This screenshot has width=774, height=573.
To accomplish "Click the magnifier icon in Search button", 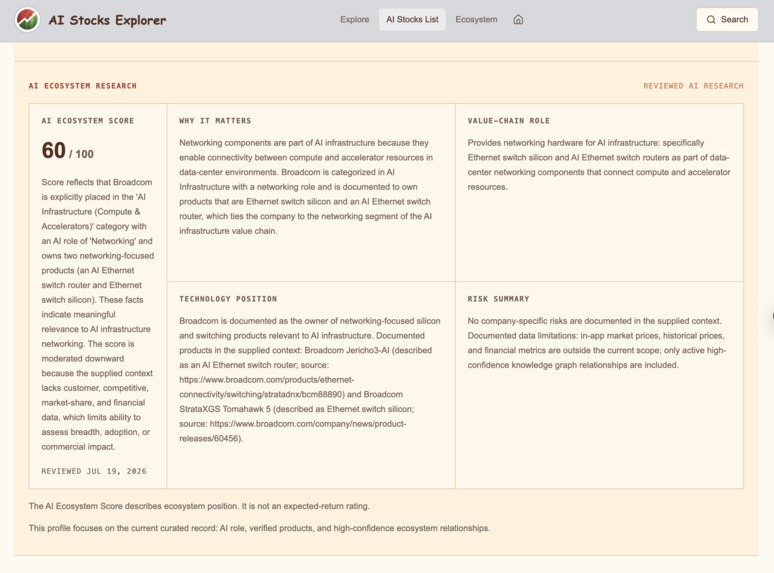I will pyautogui.click(x=711, y=20).
